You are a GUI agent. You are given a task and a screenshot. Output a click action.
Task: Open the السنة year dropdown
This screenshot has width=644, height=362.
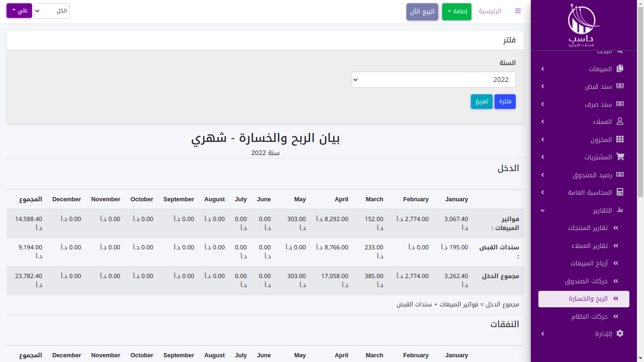pos(433,80)
